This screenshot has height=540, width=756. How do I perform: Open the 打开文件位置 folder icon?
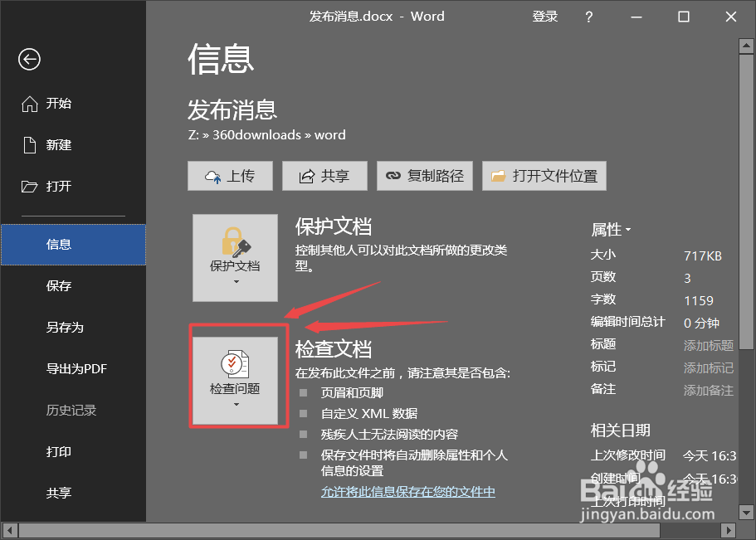[498, 175]
